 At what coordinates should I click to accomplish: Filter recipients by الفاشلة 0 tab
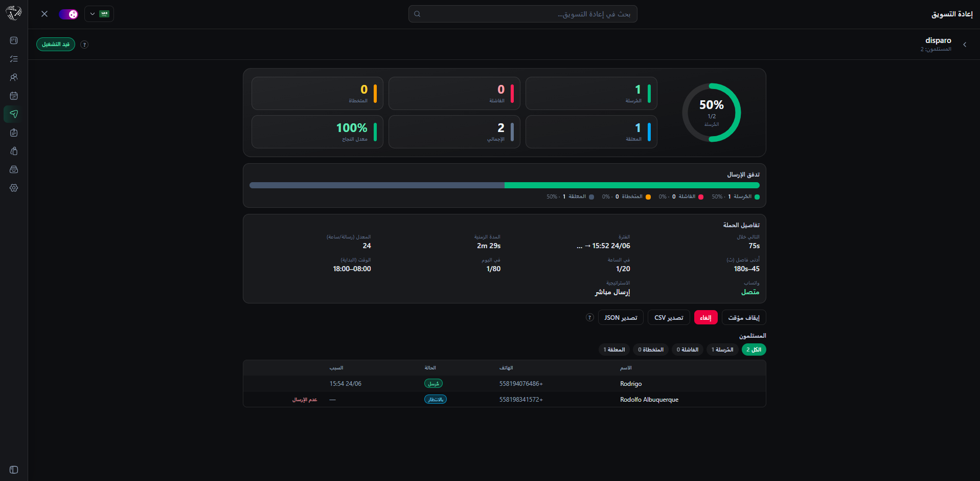(x=688, y=349)
